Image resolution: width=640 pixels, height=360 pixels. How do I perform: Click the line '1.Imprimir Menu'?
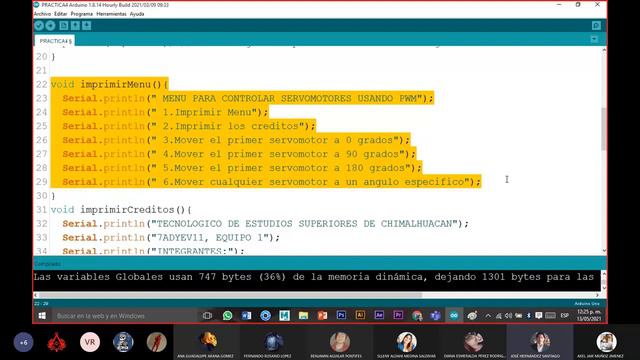click(x=165, y=112)
